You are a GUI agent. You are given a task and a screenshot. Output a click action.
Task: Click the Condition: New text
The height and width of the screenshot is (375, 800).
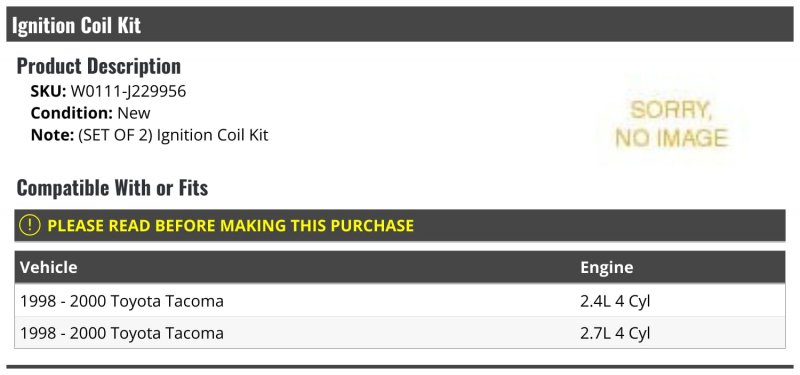tap(90, 113)
